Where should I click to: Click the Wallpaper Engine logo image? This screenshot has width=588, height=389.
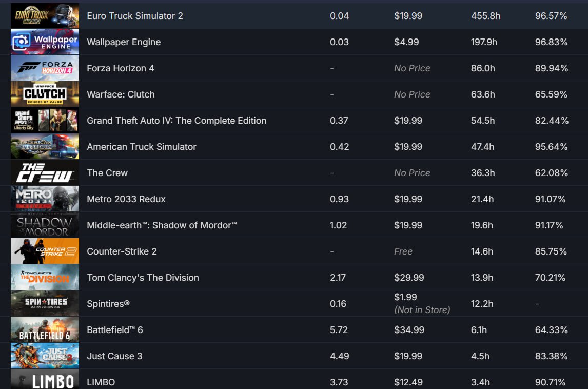coord(45,42)
